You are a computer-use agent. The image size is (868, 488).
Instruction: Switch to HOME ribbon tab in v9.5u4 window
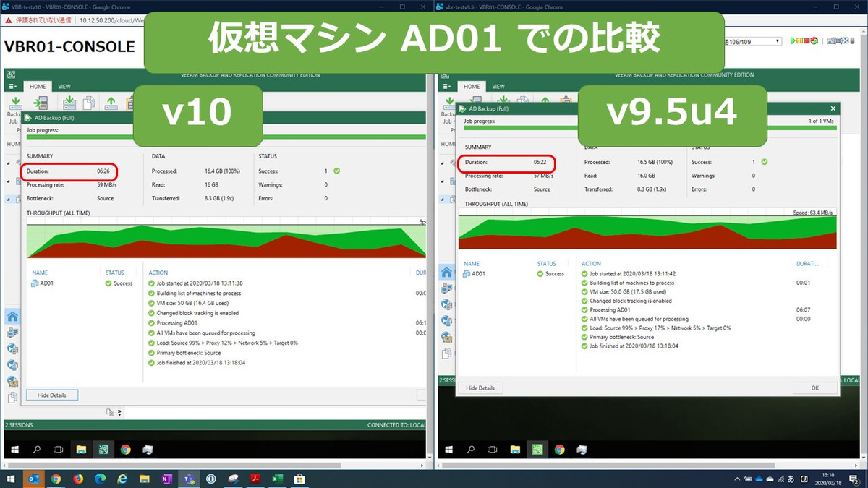pyautogui.click(x=472, y=86)
